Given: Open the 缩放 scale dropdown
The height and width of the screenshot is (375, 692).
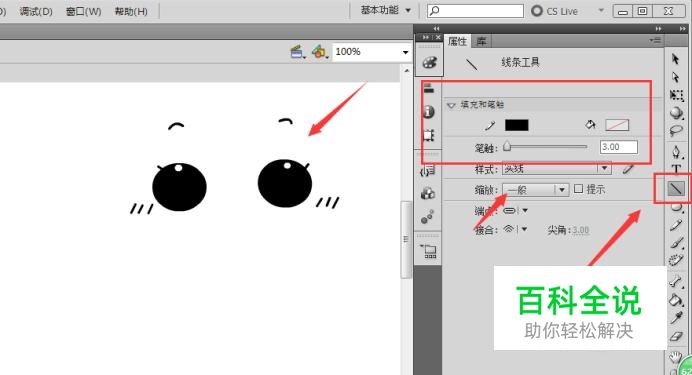Looking at the screenshot, I should tap(562, 190).
